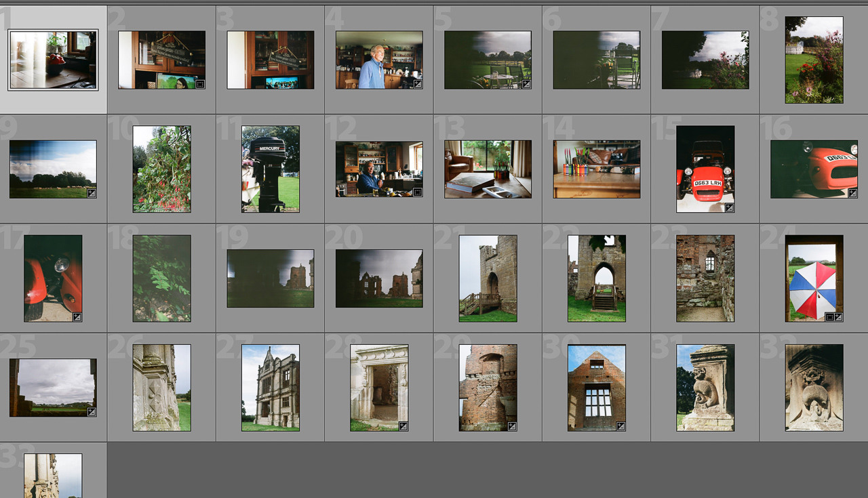Viewport: 868px width, 498px height.
Task: Select the book on coffee table thumbnail 13
Action: click(x=488, y=169)
